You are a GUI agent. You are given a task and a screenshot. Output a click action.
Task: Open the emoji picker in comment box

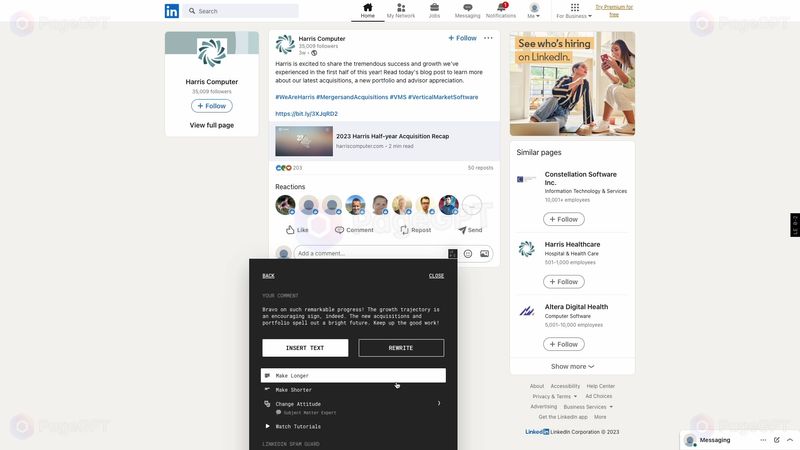468,254
